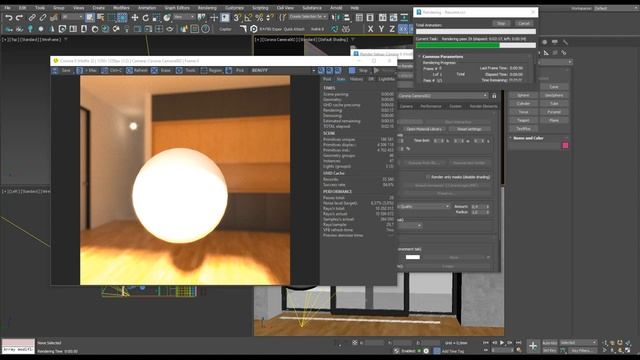The image size is (640, 360).
Task: Click Tools in the Corona frame buffer
Action: [186, 71]
